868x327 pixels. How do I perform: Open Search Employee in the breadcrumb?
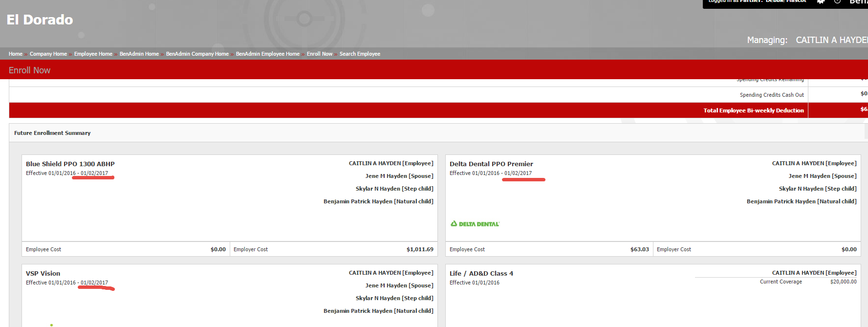coord(360,54)
